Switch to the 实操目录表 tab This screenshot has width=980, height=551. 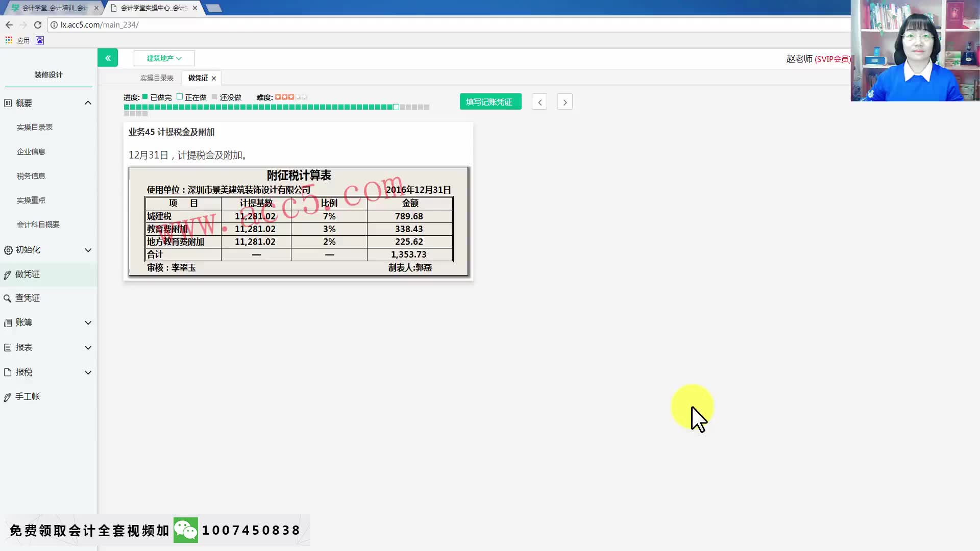coord(157,78)
